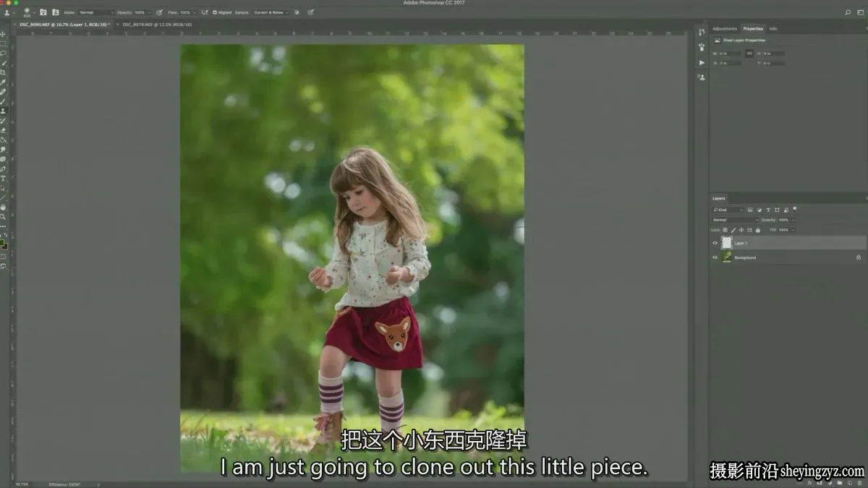Click the Flow percentage field
868x488 pixels.
tap(184, 12)
